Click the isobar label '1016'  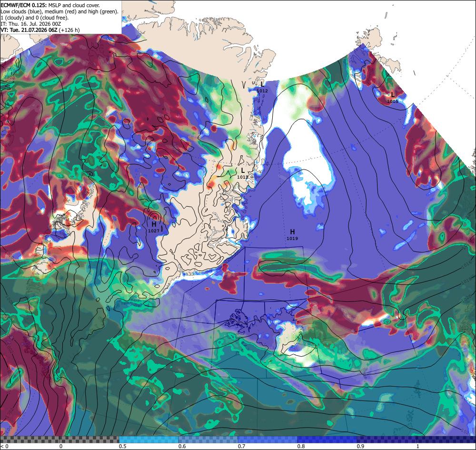(466, 265)
